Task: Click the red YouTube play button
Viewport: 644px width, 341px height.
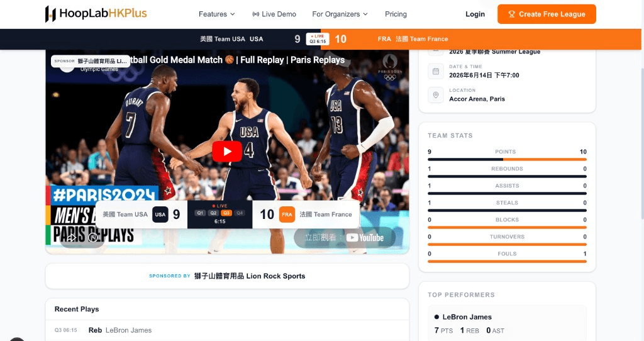Action: (x=227, y=151)
